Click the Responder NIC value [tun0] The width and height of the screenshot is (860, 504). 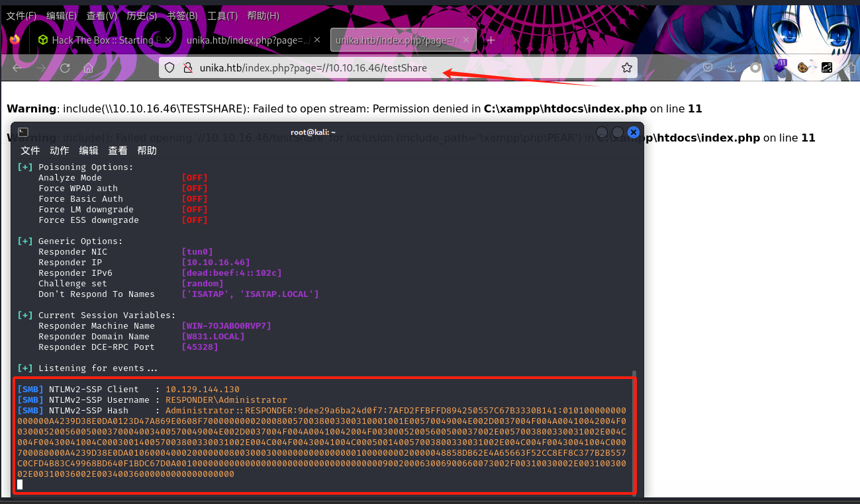197,252
